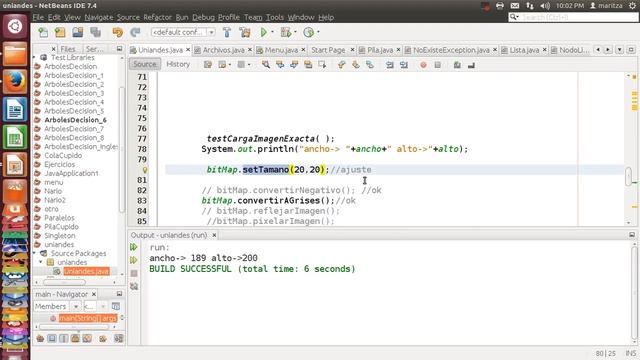Collapse the unlandes package node

click(x=40, y=262)
